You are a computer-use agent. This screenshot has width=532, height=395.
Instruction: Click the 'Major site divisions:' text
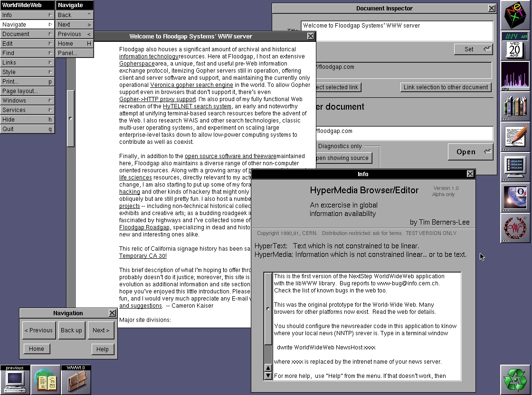point(145,320)
